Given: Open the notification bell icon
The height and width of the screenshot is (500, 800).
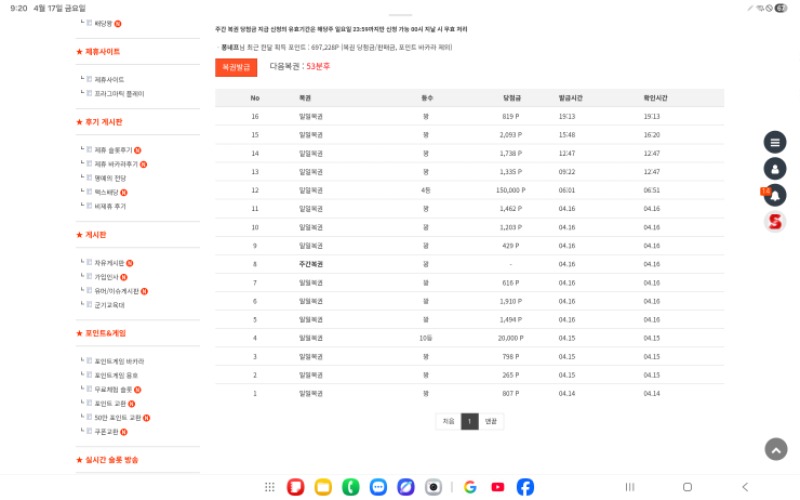Looking at the screenshot, I should pos(775,195).
